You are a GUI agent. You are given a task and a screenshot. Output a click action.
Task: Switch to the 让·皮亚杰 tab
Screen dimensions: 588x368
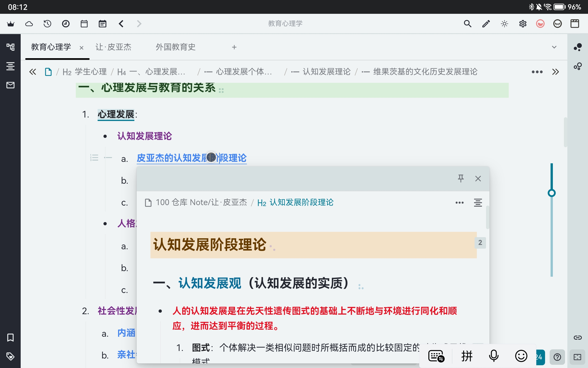click(x=113, y=47)
